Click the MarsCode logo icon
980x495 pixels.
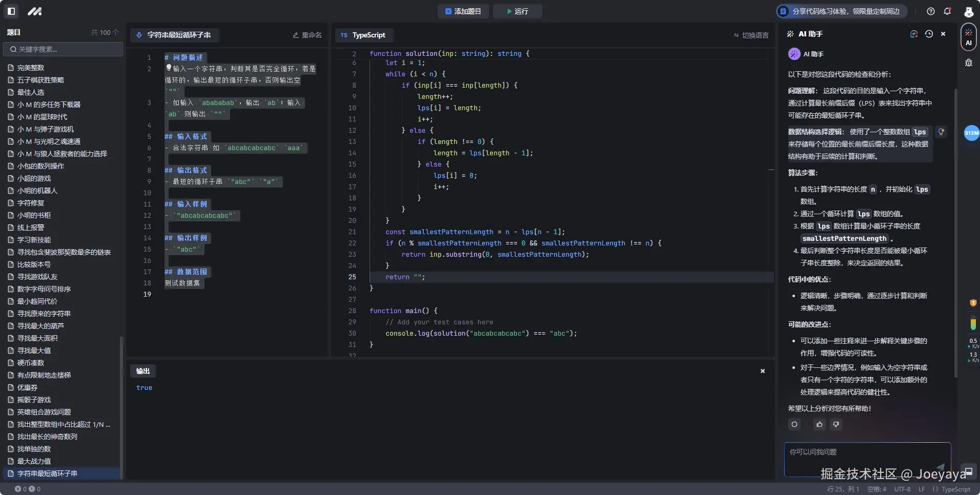(34, 11)
